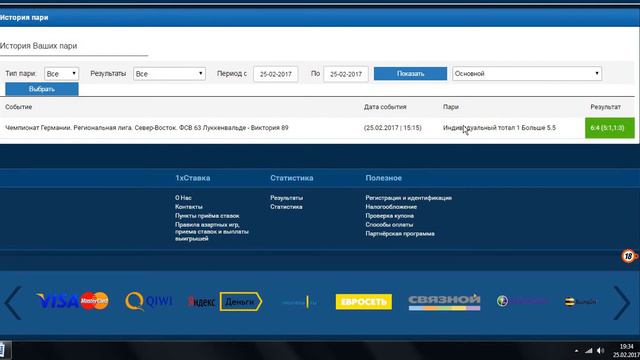This screenshot has width=640, height=360.
Task: Open the 'Результаты' footer link
Action: tap(286, 198)
